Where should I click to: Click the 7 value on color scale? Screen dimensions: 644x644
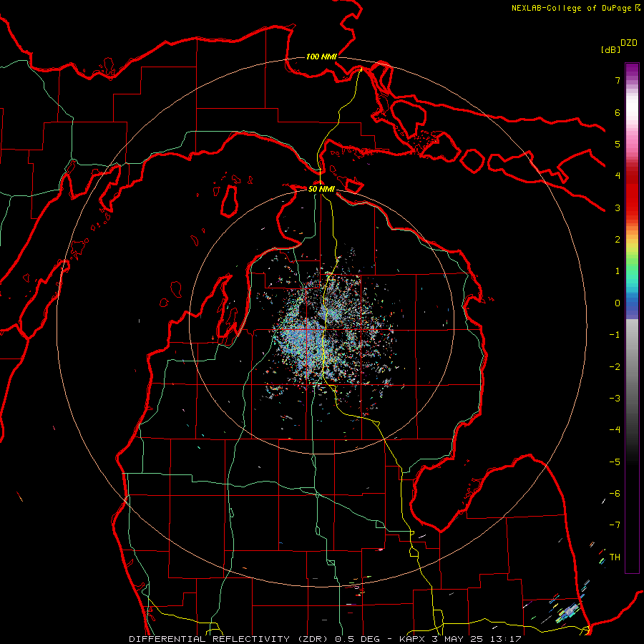618,80
